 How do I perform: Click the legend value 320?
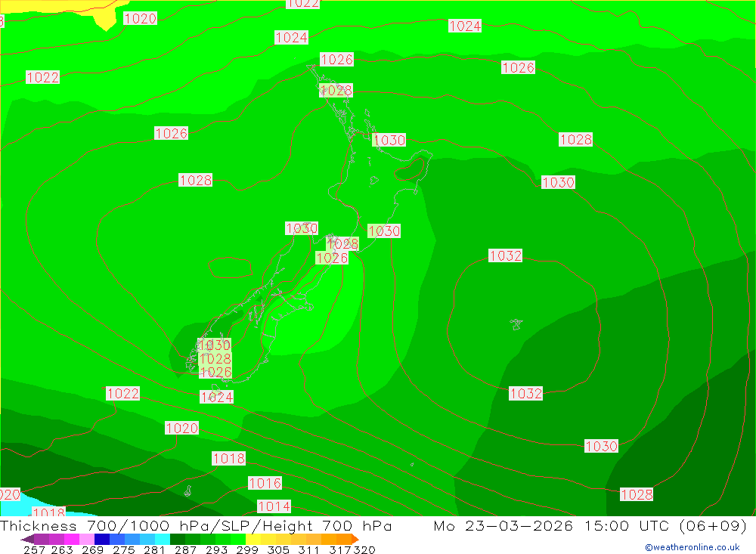(x=364, y=549)
